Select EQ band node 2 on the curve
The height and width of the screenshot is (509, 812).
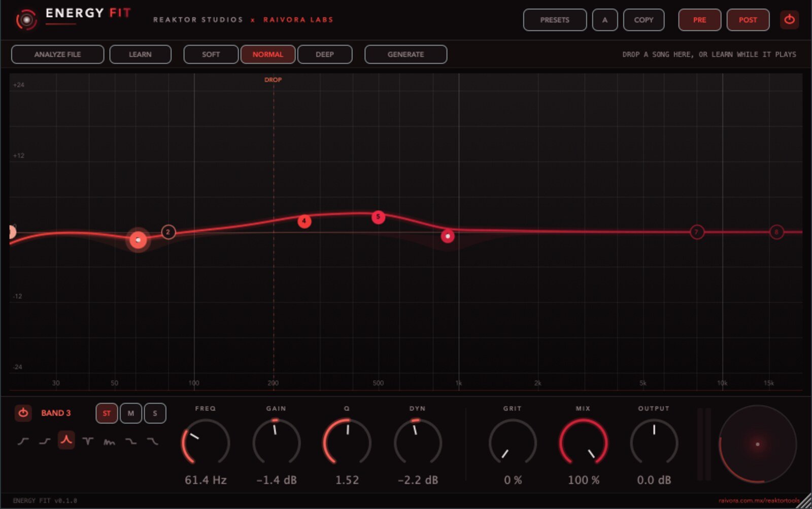pos(168,232)
